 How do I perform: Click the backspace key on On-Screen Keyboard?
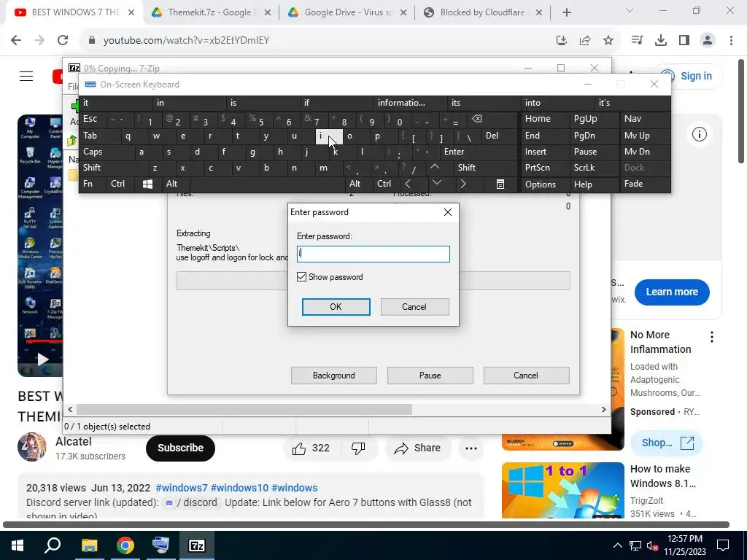pos(477,119)
